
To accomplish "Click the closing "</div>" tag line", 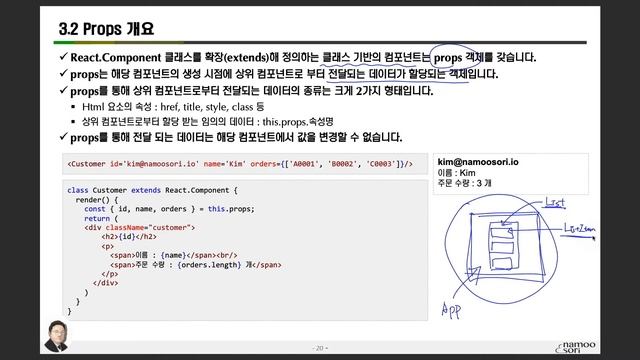I will pos(105,283).
